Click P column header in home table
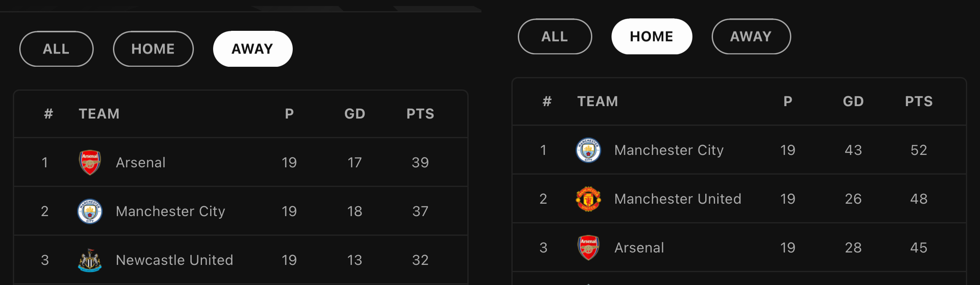Viewport: 980px width, 285px height. (x=788, y=101)
